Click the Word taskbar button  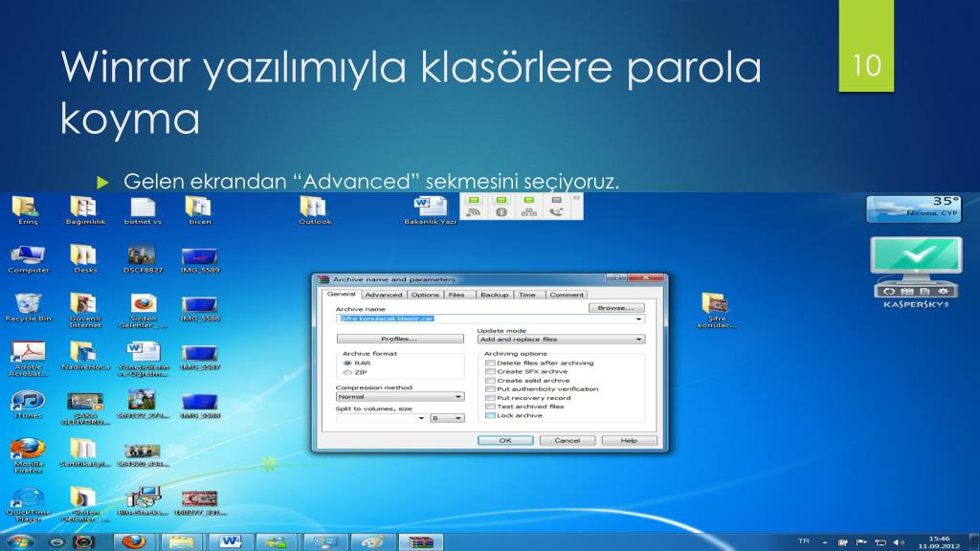coord(230,541)
